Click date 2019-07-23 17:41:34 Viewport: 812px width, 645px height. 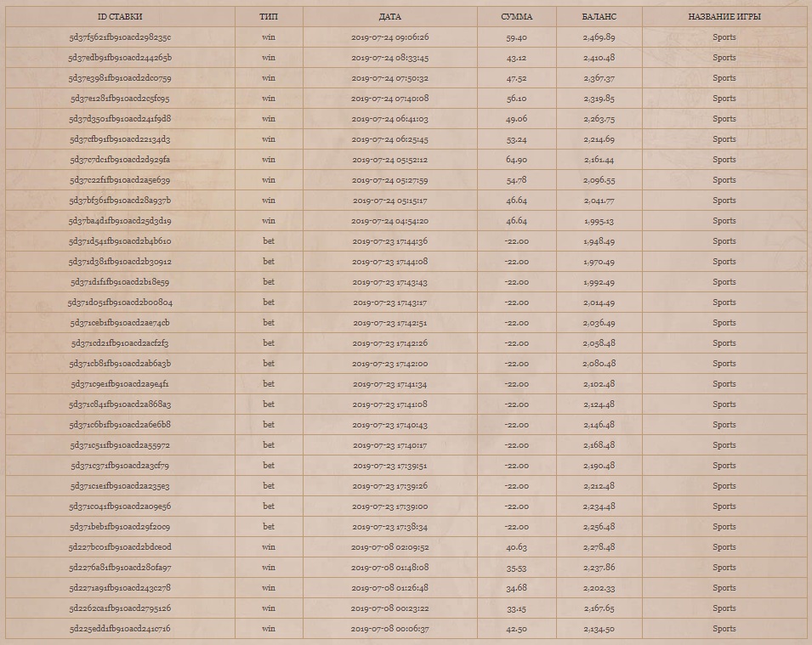pos(390,384)
